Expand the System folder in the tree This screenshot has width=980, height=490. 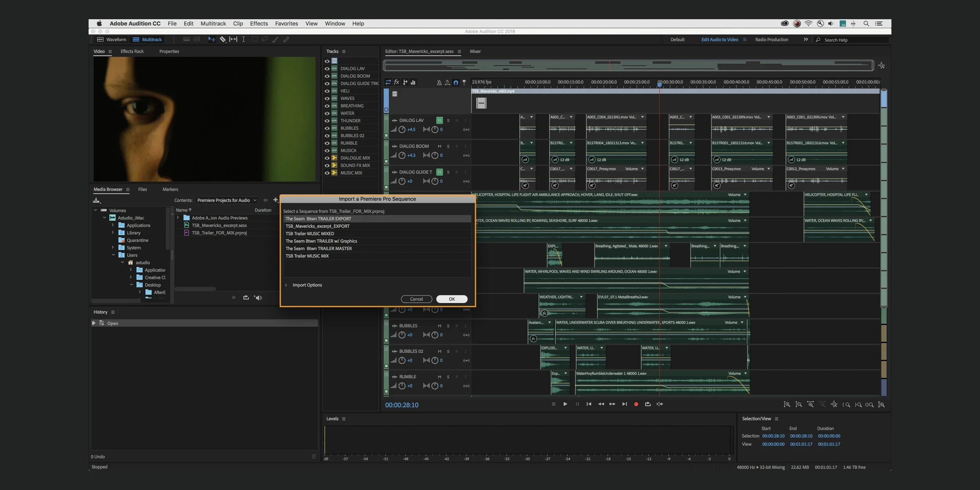(113, 247)
